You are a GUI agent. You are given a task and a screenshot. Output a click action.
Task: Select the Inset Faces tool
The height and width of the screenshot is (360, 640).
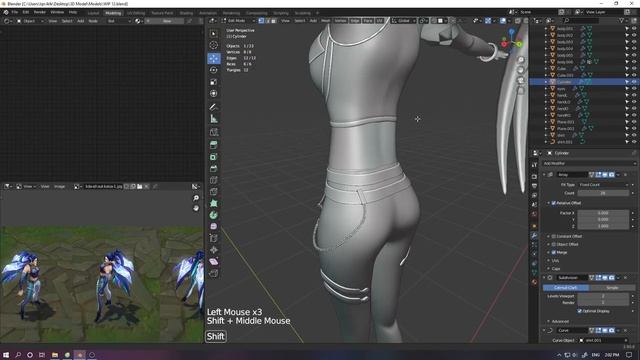213,157
